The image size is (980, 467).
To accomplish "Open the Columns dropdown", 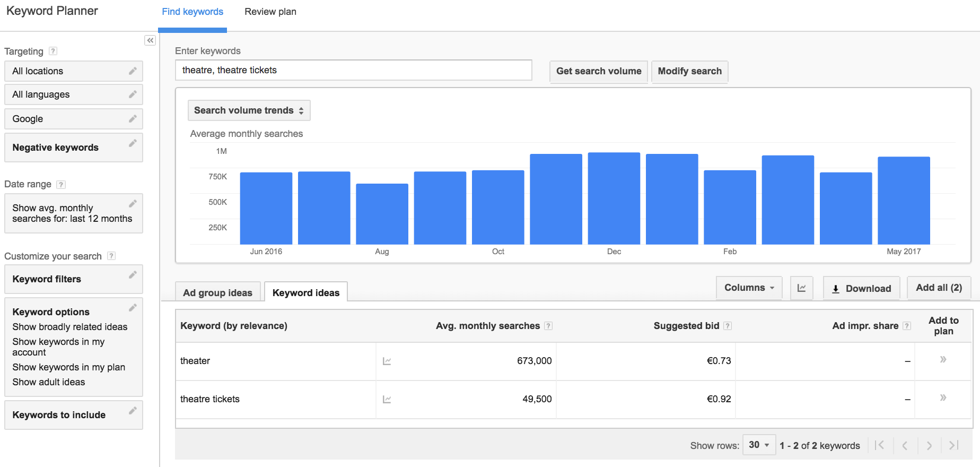I will click(749, 288).
